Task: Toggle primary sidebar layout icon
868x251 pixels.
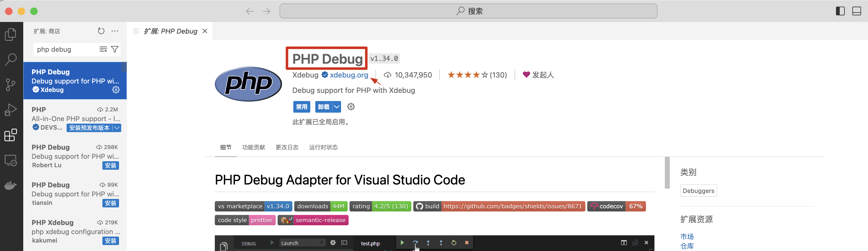Action: tap(840, 11)
